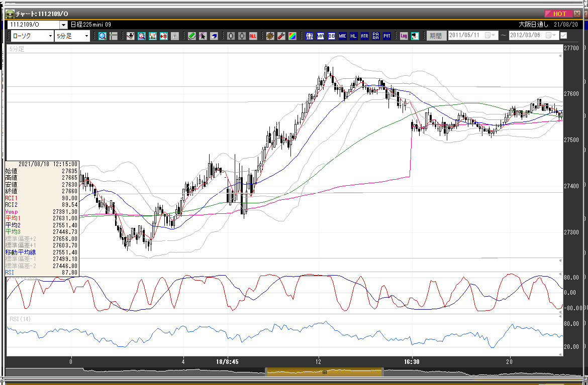Click the 5分足 label in chart corner
This screenshot has width=588, height=385.
click(17, 49)
